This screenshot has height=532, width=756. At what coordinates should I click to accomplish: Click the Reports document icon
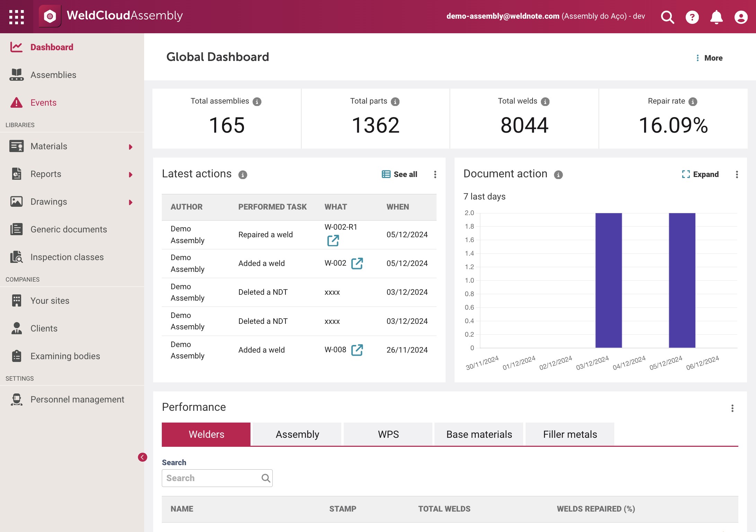tap(16, 174)
